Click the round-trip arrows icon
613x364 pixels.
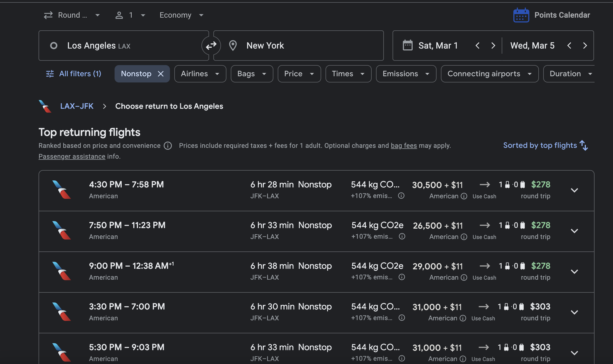coord(48,15)
